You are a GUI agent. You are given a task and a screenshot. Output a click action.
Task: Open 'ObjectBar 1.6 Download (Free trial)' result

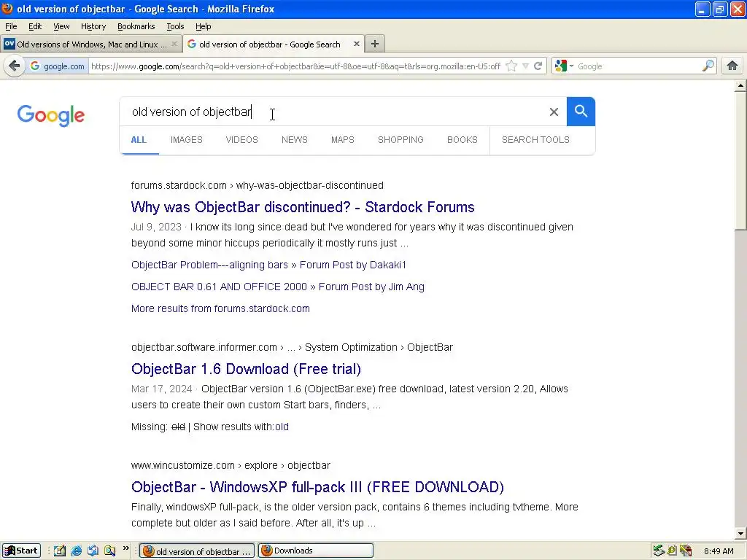point(246,369)
